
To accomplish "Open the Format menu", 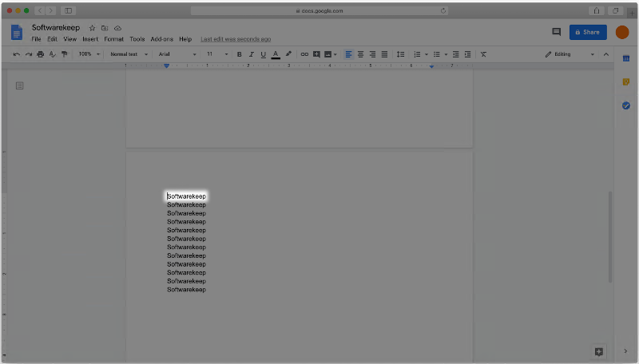I will tap(113, 39).
